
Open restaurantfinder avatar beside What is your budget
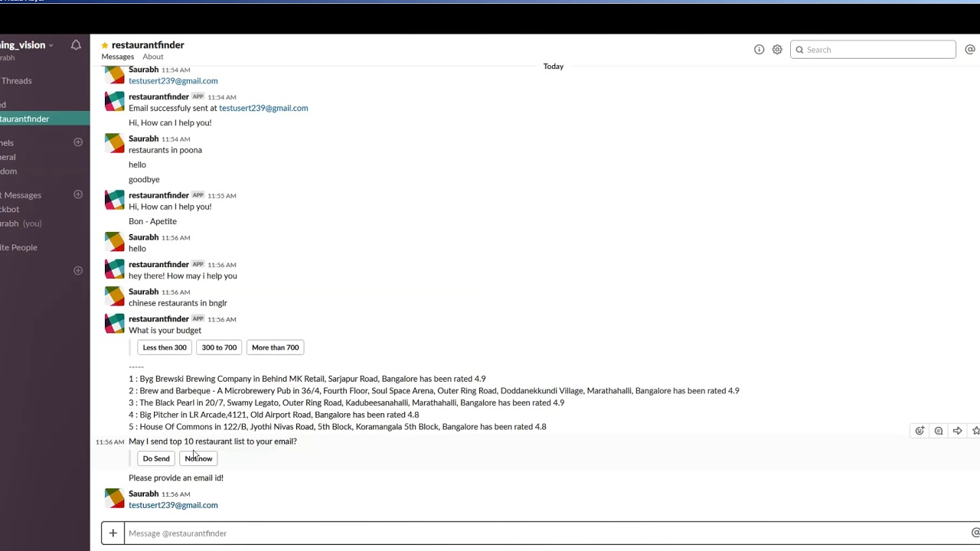point(115,324)
